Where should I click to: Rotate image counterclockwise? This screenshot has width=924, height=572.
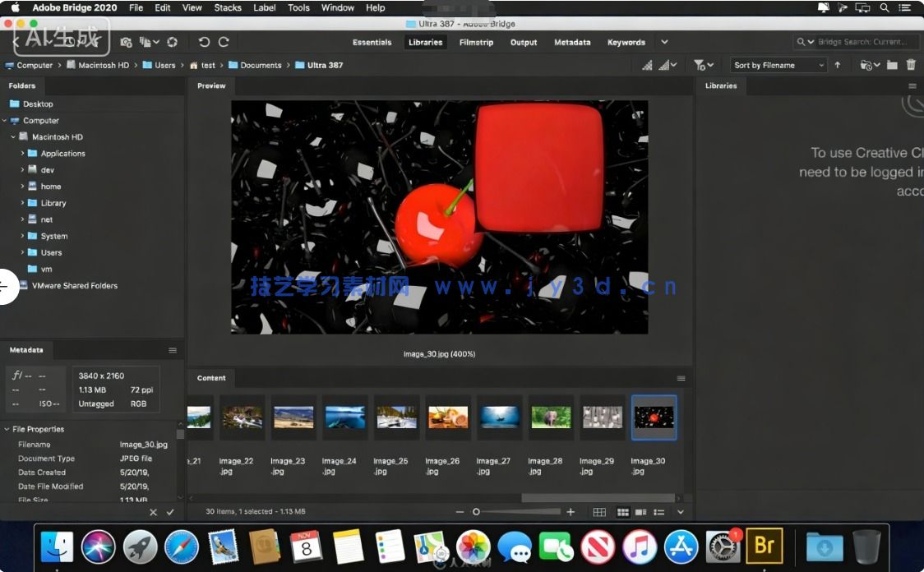[x=205, y=42]
